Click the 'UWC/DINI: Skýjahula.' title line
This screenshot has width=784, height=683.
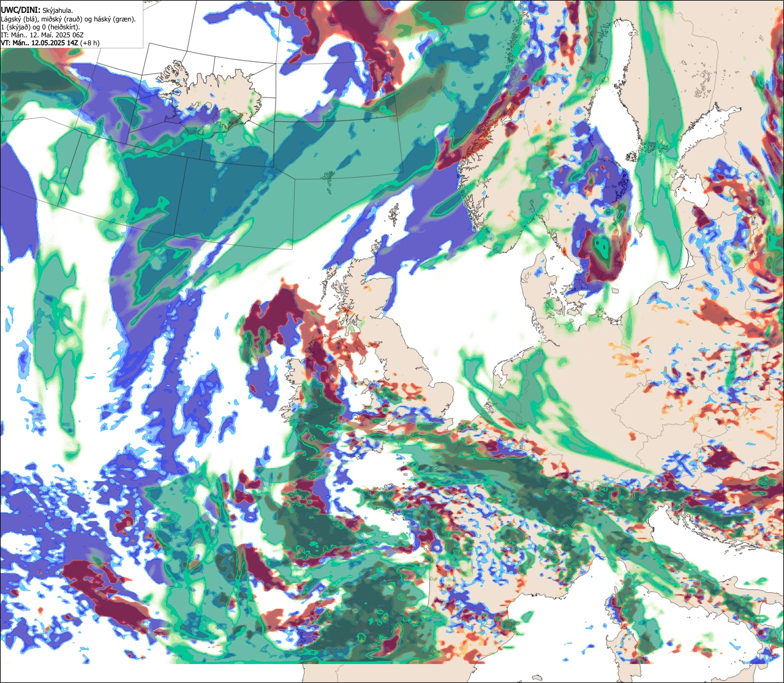click(37, 10)
